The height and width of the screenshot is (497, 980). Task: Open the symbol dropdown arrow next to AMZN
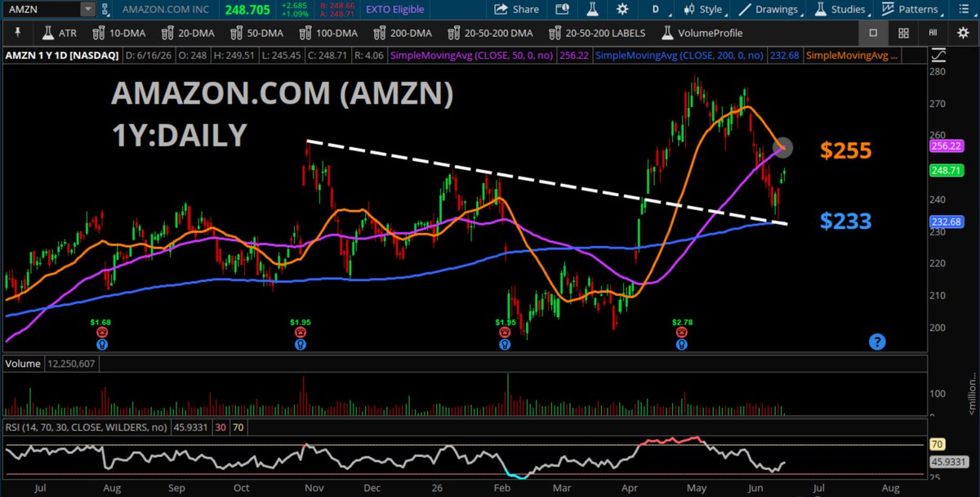pyautogui.click(x=87, y=10)
